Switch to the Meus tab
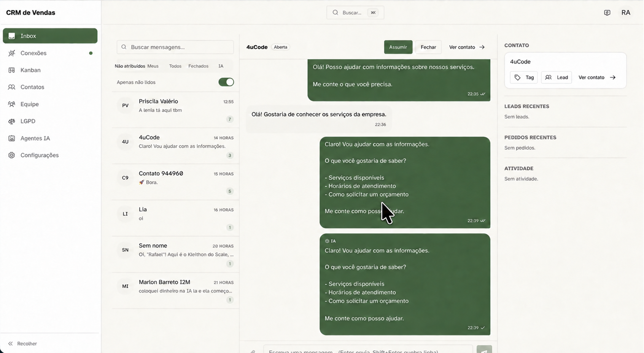644x353 pixels. (153, 66)
